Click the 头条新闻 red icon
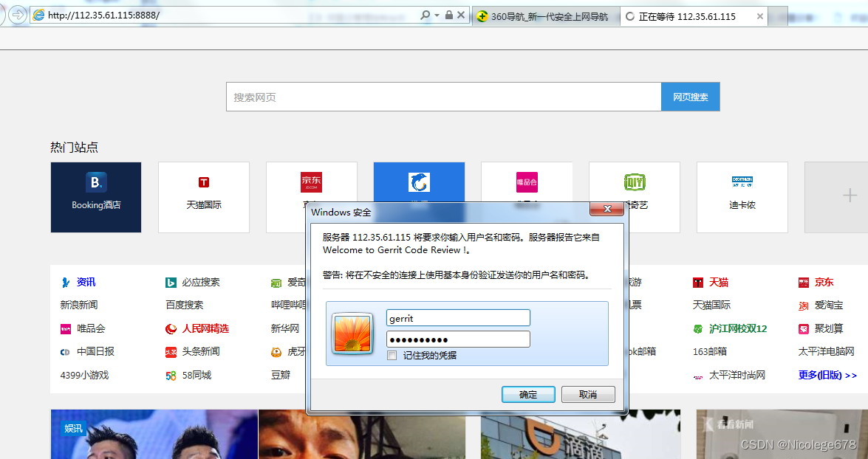Image resolution: width=868 pixels, height=459 pixels. pyautogui.click(x=171, y=352)
